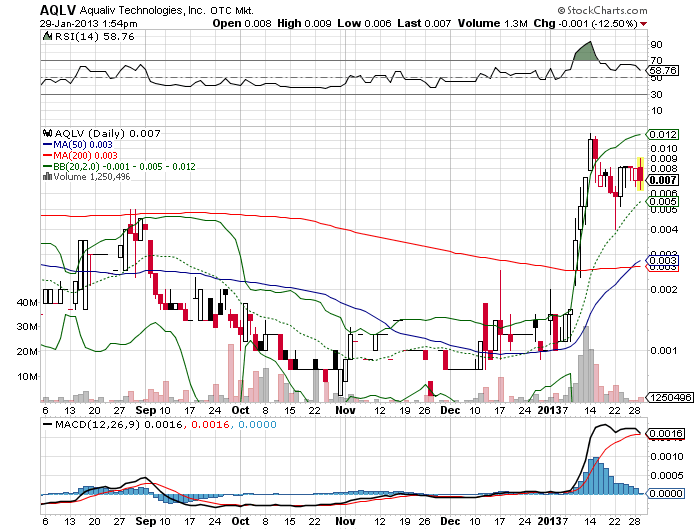Click the 'Volume 1,250,496' legend text

(x=92, y=177)
